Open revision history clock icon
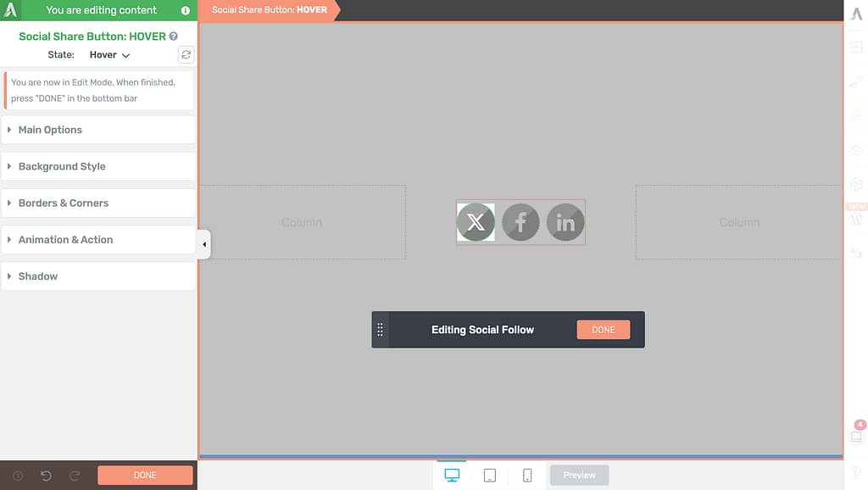Viewport: 868px width, 490px height. pos(18,476)
